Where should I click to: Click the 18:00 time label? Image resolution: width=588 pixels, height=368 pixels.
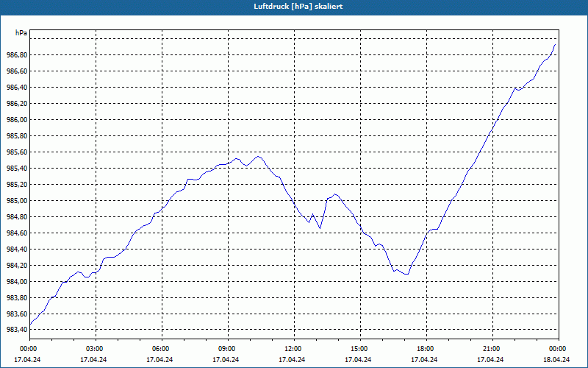click(x=426, y=349)
